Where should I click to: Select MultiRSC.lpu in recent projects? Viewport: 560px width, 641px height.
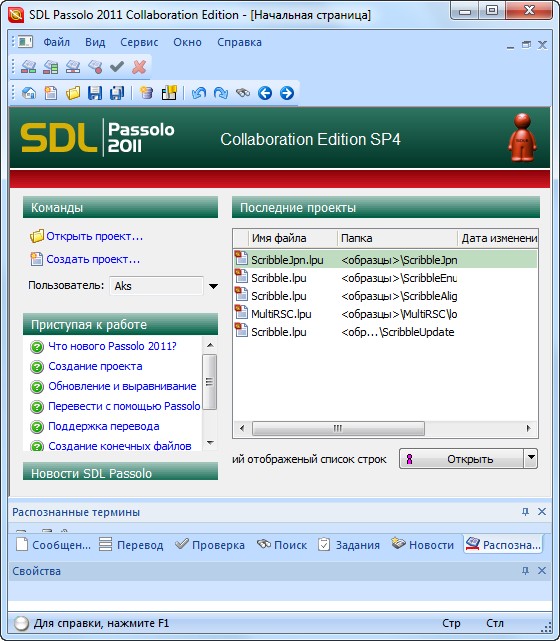point(385,314)
